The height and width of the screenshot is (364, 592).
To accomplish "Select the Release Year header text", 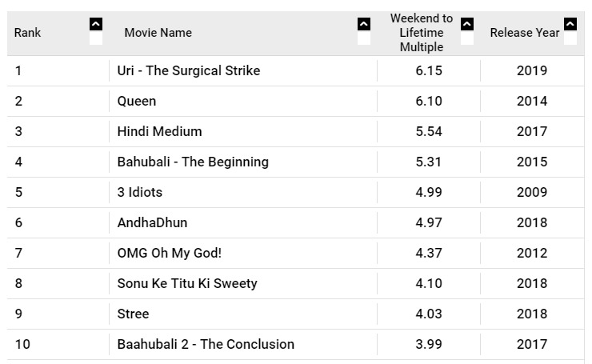I will pyautogui.click(x=525, y=33).
